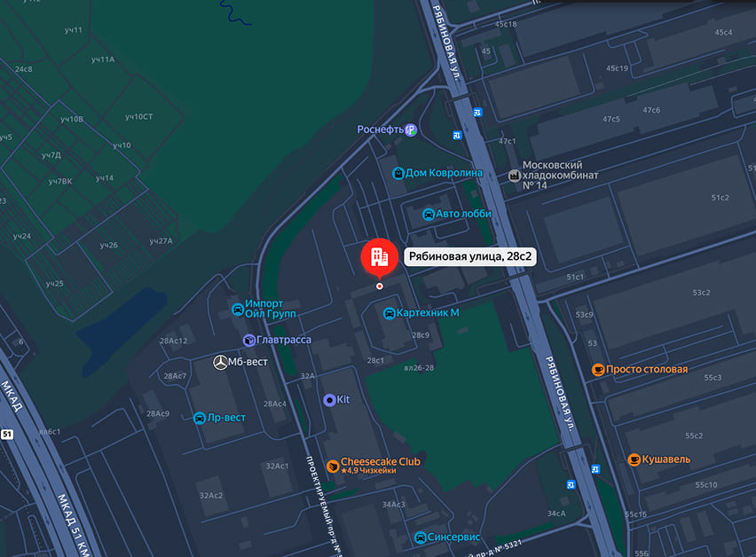Select the MKAD route 51 shield
The width and height of the screenshot is (756, 557).
(x=7, y=434)
